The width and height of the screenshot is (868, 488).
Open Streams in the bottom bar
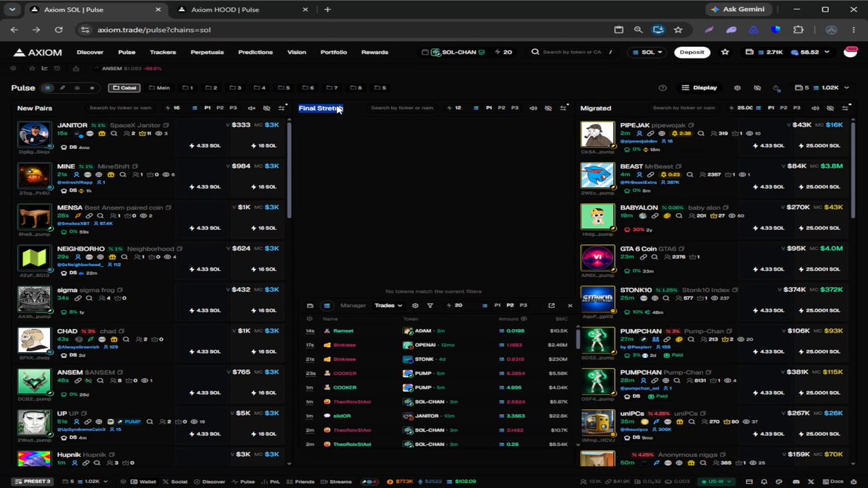pyautogui.click(x=335, y=481)
